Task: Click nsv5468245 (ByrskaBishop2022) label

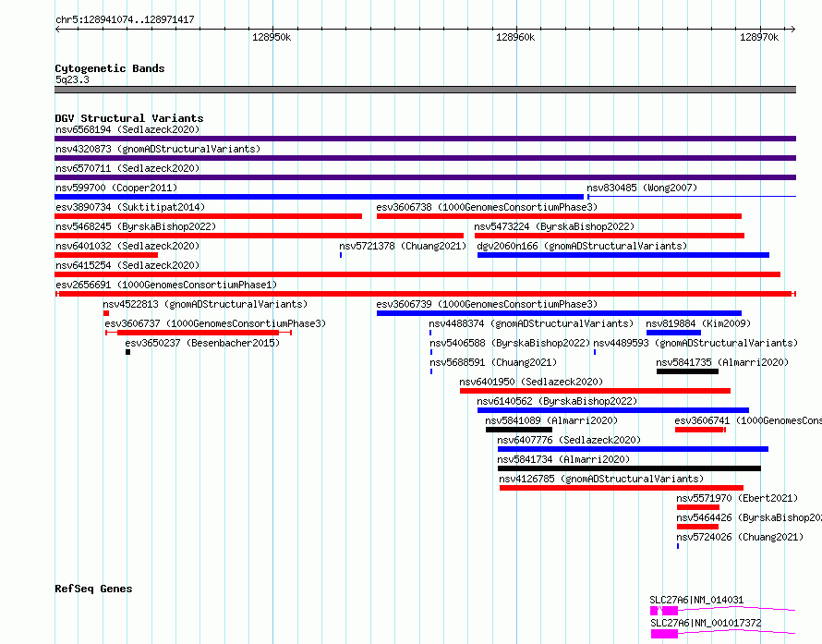Action: point(136,226)
